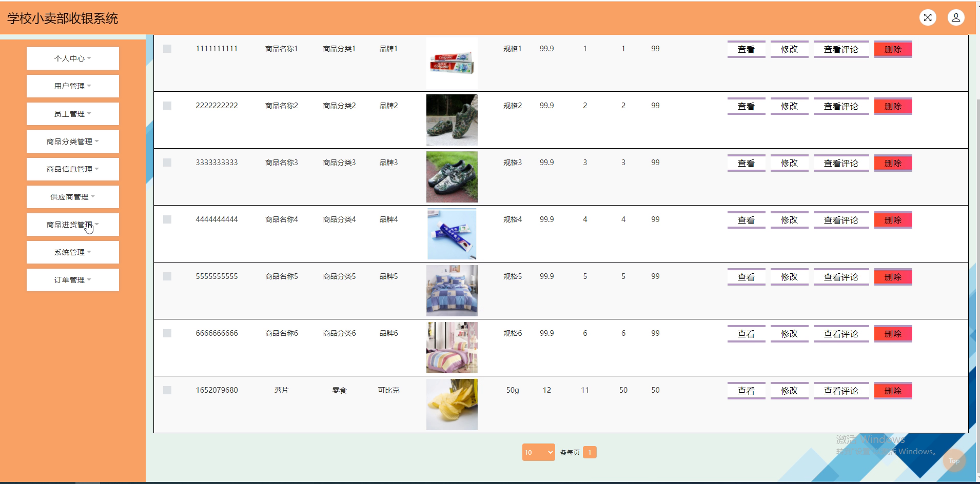Tick the checkbox for row 1111111111

[x=167, y=49]
